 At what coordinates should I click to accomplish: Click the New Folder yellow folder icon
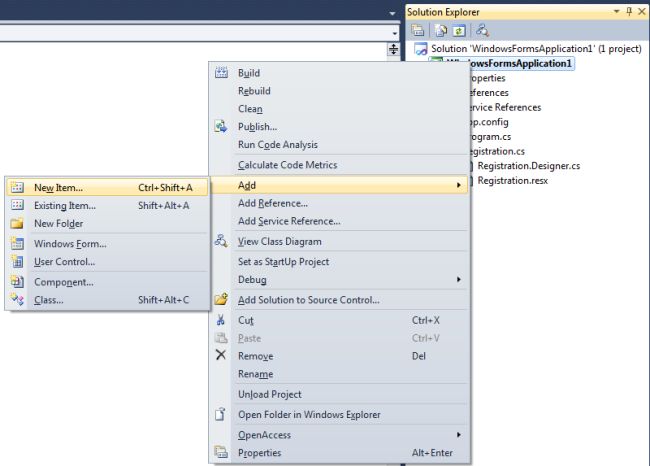click(17, 223)
